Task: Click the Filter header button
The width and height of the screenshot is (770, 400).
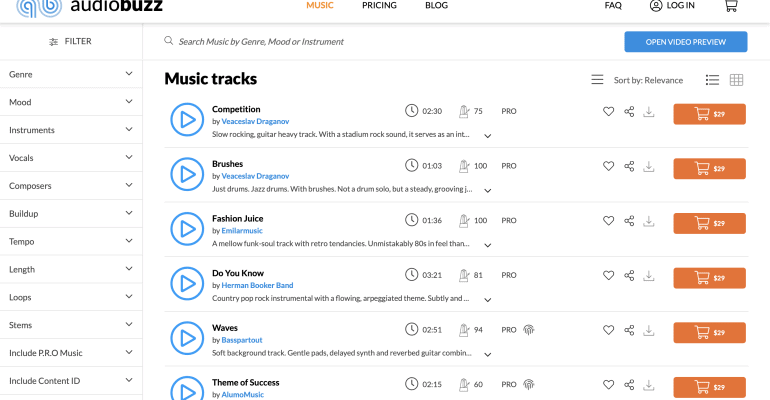Action: tap(71, 42)
